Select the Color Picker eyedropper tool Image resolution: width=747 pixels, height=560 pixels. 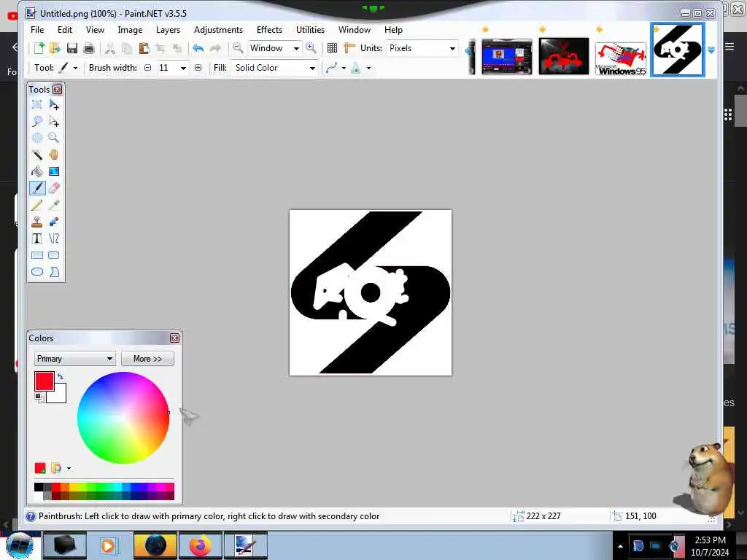(x=54, y=205)
